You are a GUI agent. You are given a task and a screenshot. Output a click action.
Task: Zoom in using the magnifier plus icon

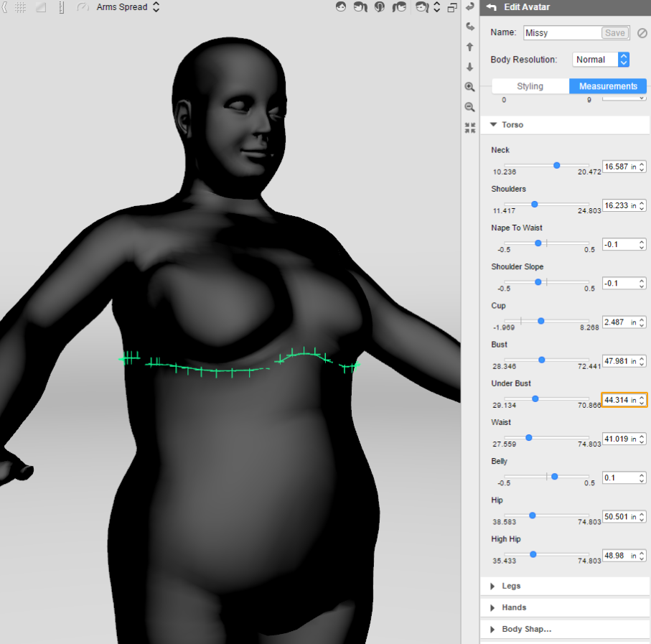pyautogui.click(x=470, y=87)
